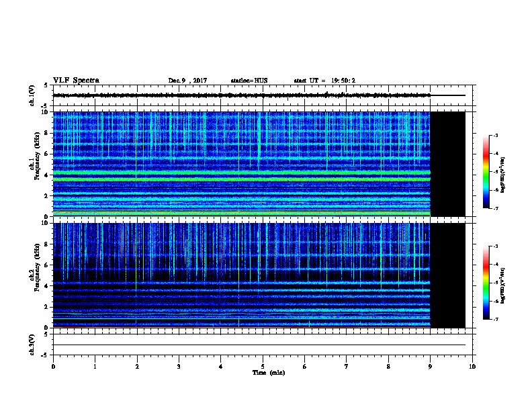Click the "ch.1(V)" axis label
532x411 pixels.
[32, 95]
